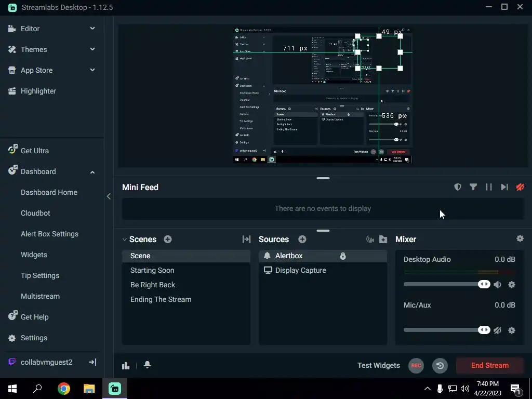Click the preview editor display

coord(323,96)
